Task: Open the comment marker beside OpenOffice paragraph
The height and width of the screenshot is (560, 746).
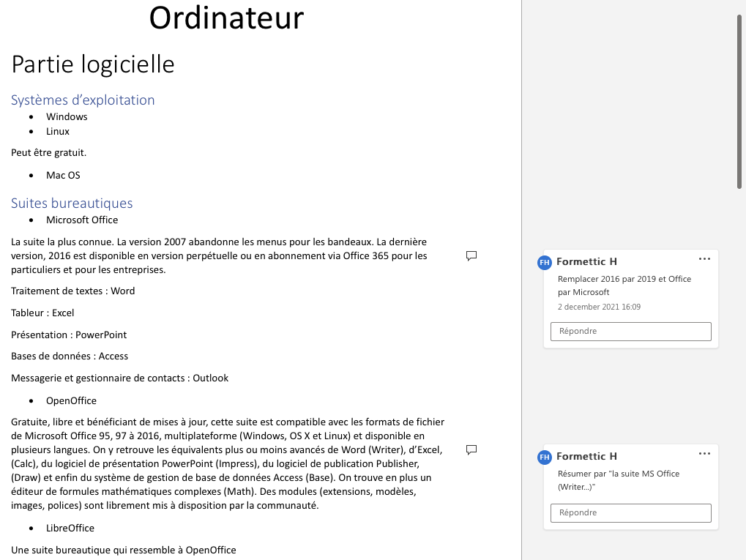Action: [x=471, y=449]
